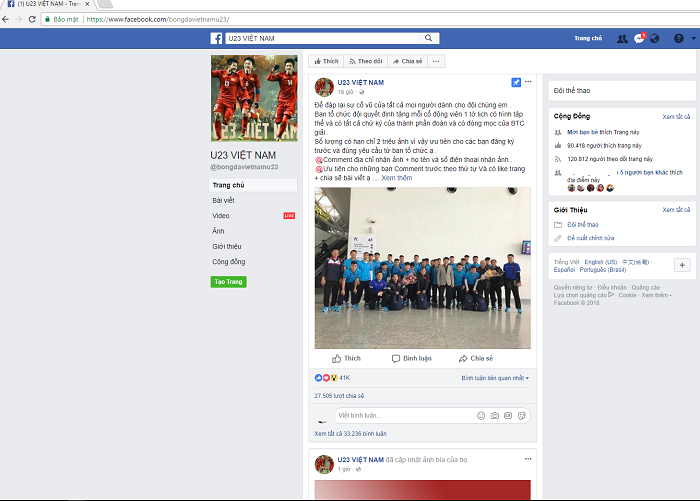700x501 pixels.
Task: Click the pinned post pin icon
Action: pos(516,82)
